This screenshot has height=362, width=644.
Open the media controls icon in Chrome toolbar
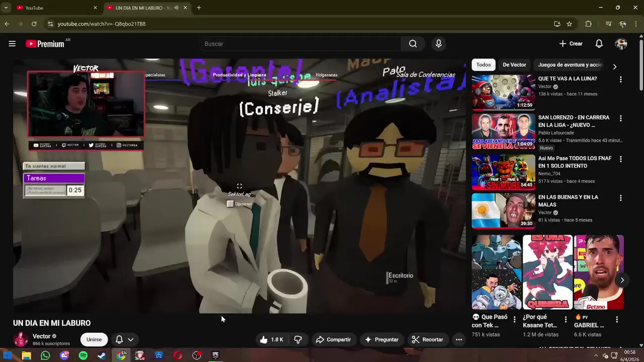point(608,24)
